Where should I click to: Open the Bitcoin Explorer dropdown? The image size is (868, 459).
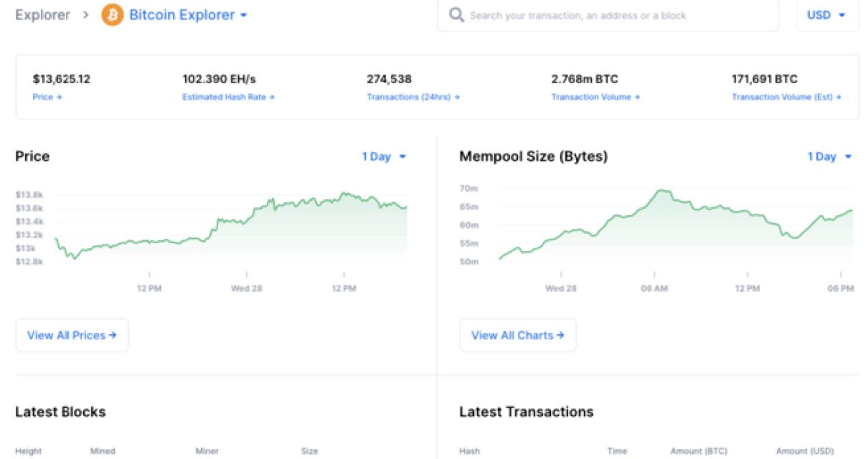pyautogui.click(x=188, y=15)
